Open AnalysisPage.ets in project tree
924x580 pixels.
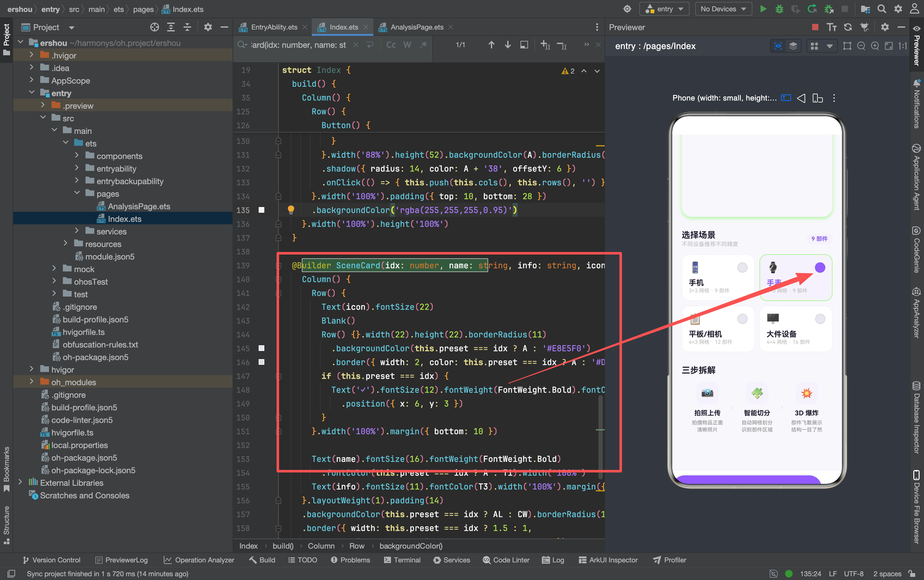coord(139,206)
